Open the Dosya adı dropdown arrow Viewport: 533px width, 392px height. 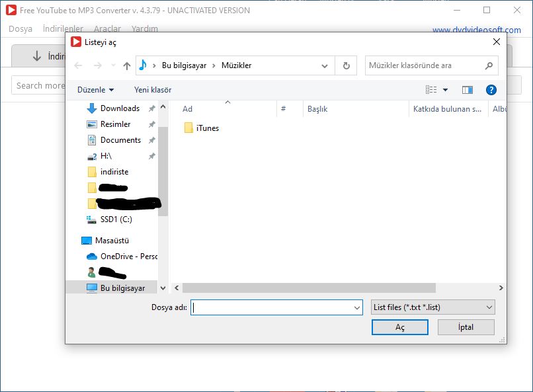(356, 308)
